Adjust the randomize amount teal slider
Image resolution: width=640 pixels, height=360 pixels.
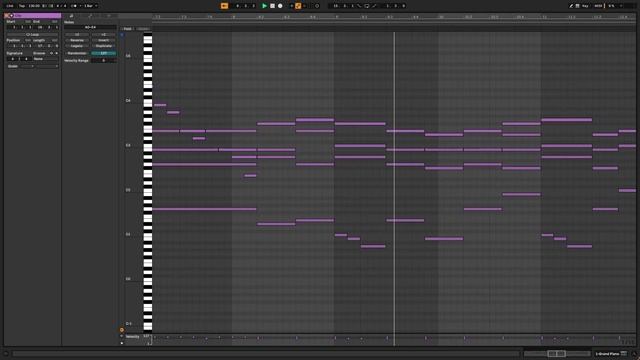103,53
